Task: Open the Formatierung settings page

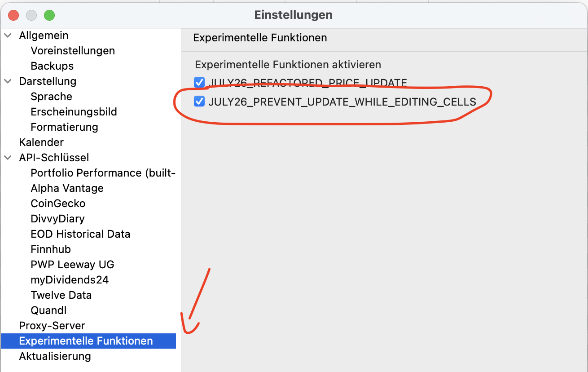Action: point(64,127)
